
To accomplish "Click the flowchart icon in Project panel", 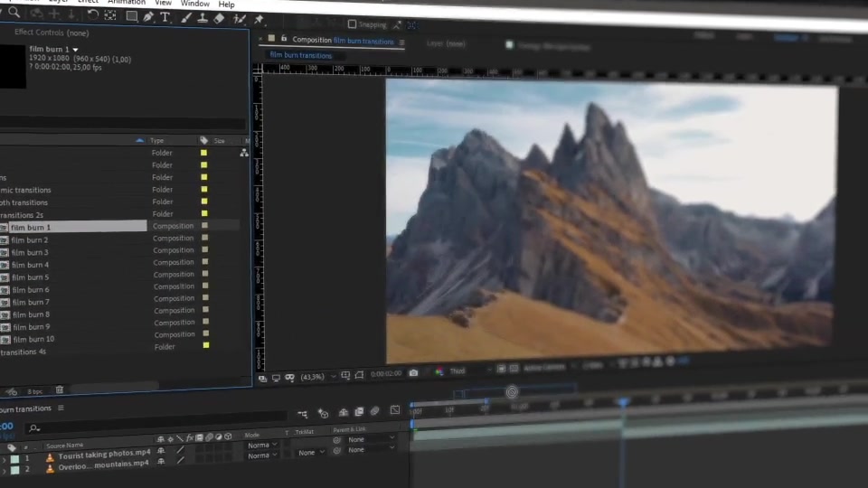I will pyautogui.click(x=244, y=153).
